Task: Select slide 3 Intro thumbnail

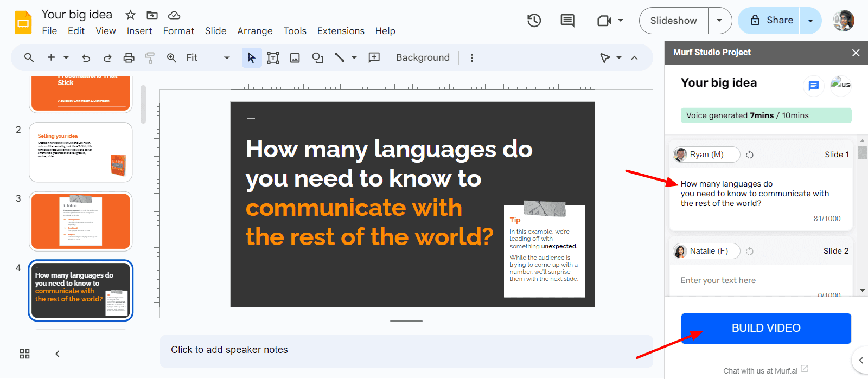Action: click(80, 221)
